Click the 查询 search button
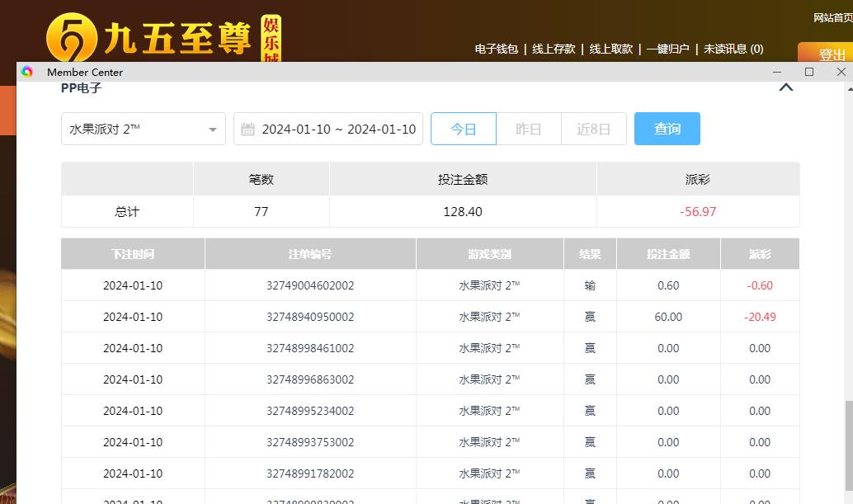This screenshot has height=504, width=853. (667, 129)
